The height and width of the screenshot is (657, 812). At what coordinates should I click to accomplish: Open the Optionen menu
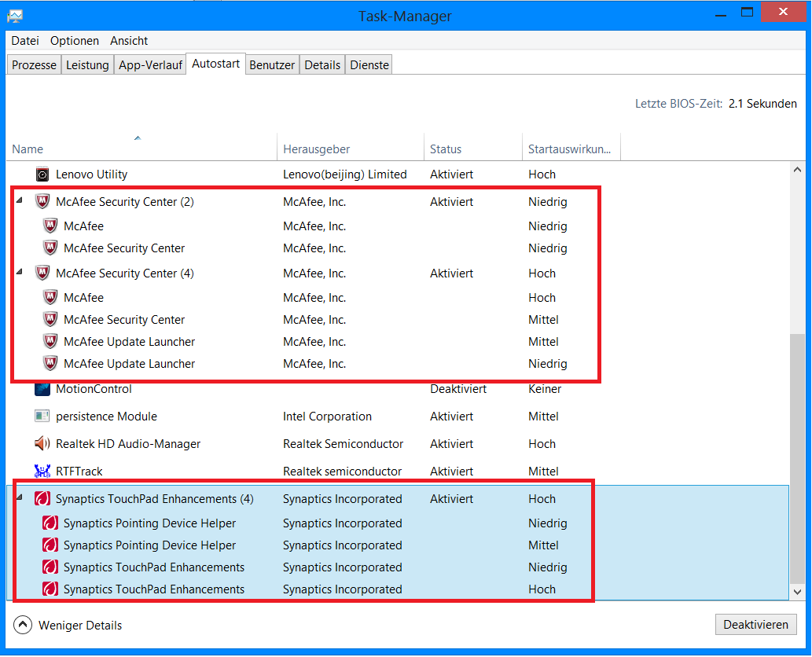pyautogui.click(x=75, y=40)
